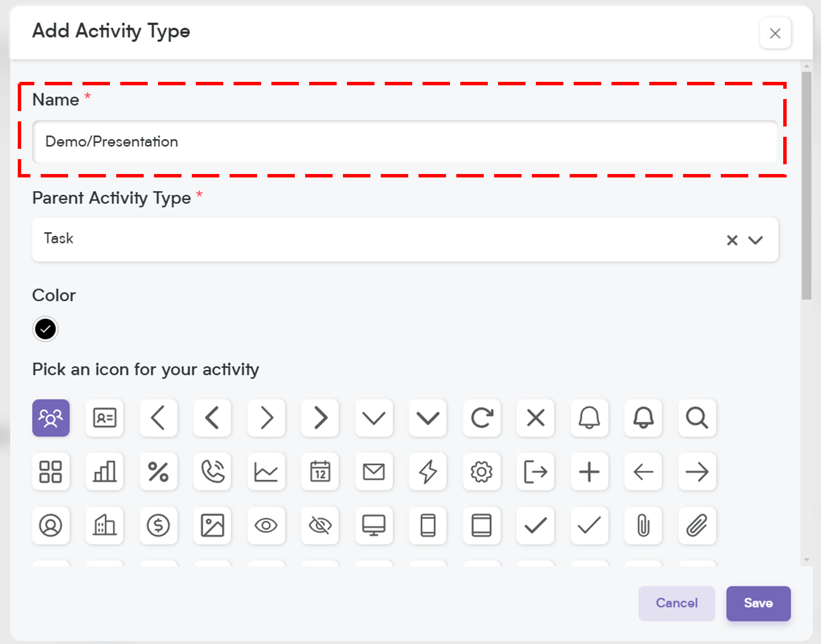This screenshot has width=821, height=644.
Task: Clear the Task selection in dropdown
Action: (732, 240)
